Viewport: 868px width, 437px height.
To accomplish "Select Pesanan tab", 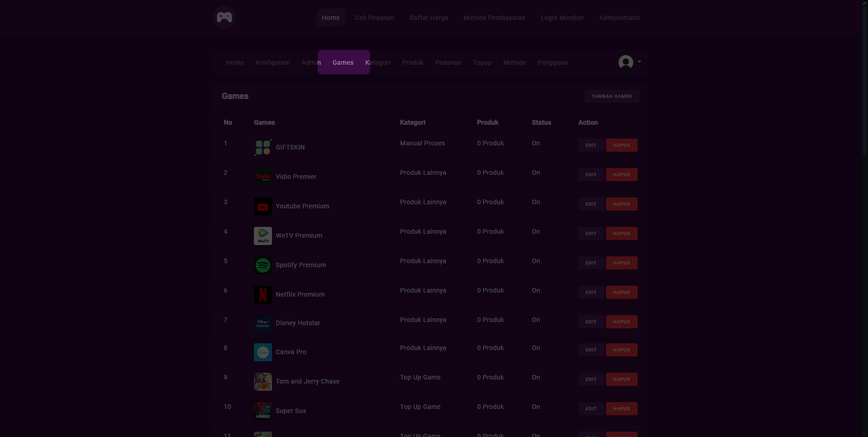I will [x=448, y=62].
